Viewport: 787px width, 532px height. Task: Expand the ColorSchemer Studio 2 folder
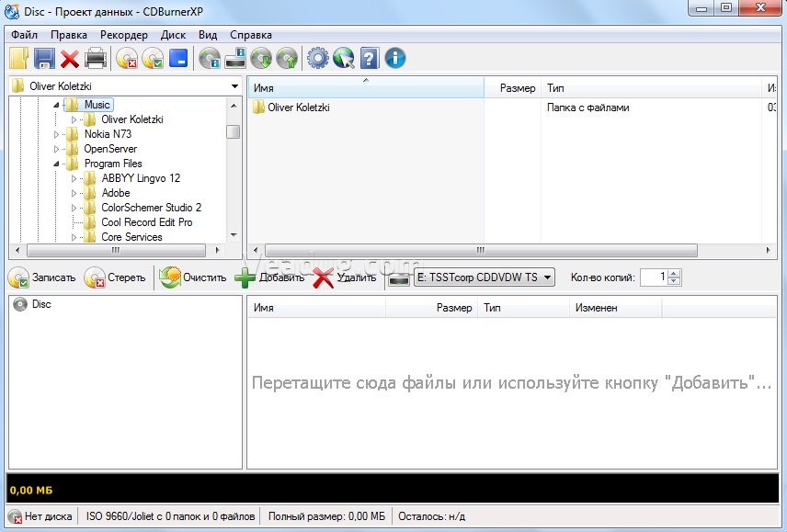click(74, 208)
